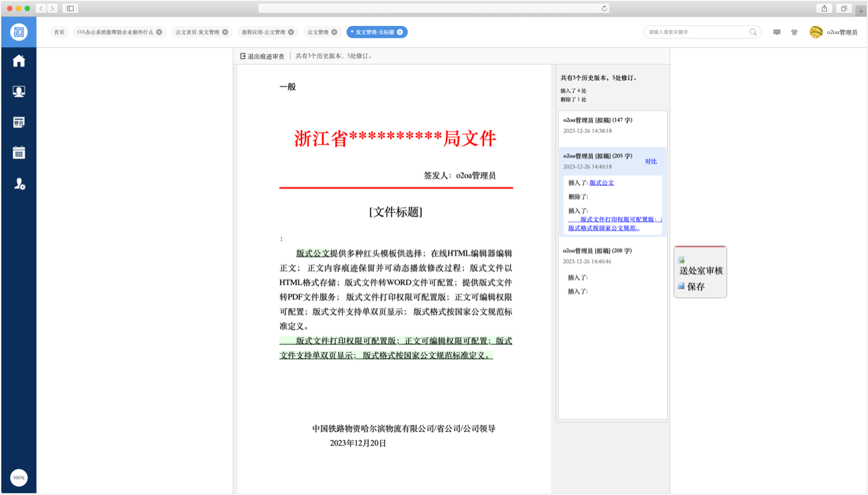Select the 14:38:18 history version entry
Image resolution: width=868 pixels, height=495 pixels.
(x=612, y=126)
